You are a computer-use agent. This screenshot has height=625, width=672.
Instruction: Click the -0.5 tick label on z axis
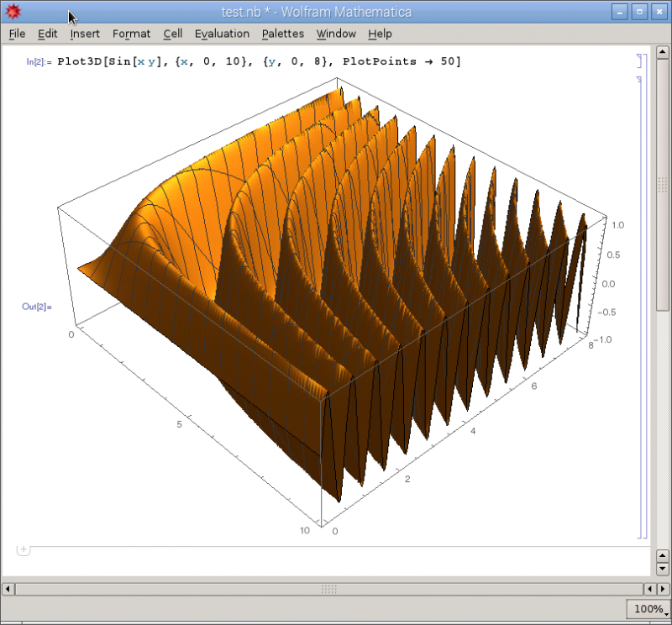pos(606,312)
